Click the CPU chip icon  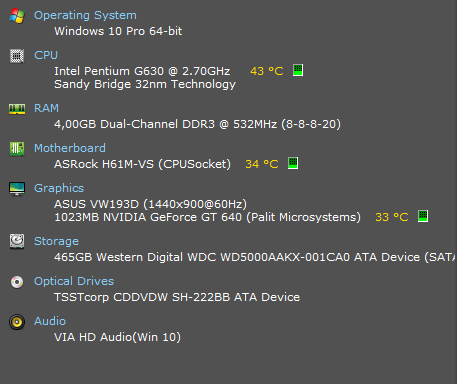(x=17, y=56)
